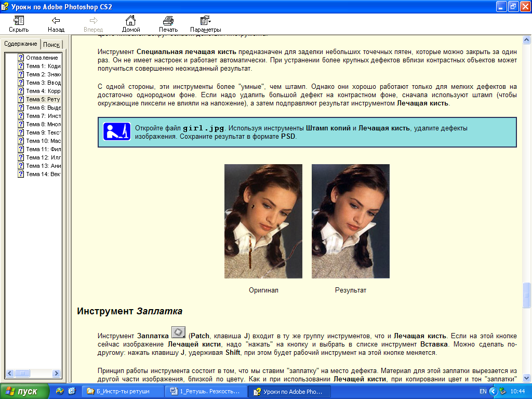Click the Скрыть (Hide) toolbar icon
The image size is (532, 399).
coord(19,21)
